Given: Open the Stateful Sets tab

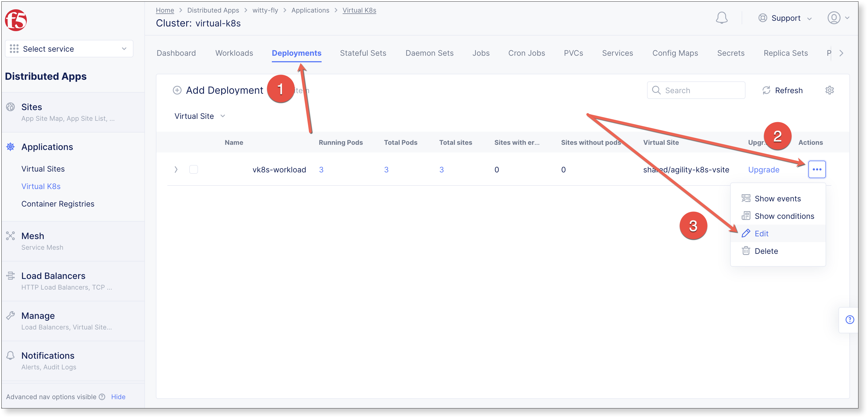Looking at the screenshot, I should coord(363,53).
